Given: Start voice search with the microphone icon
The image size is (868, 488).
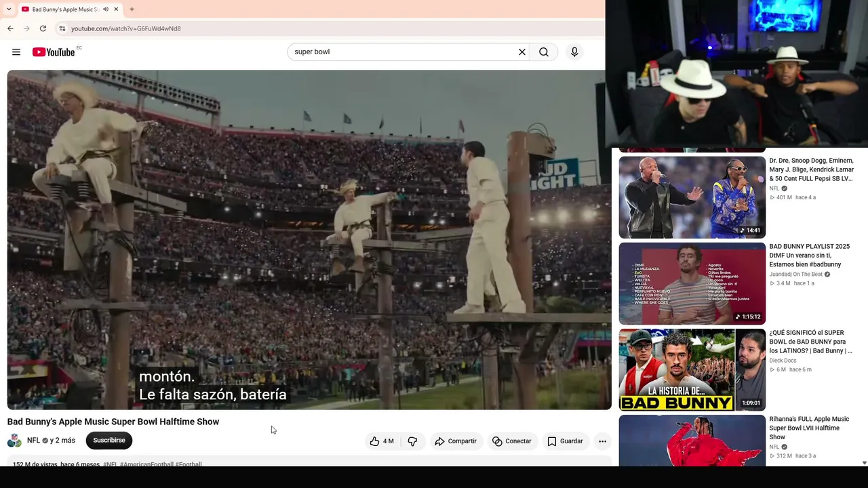Looking at the screenshot, I should click(x=574, y=52).
